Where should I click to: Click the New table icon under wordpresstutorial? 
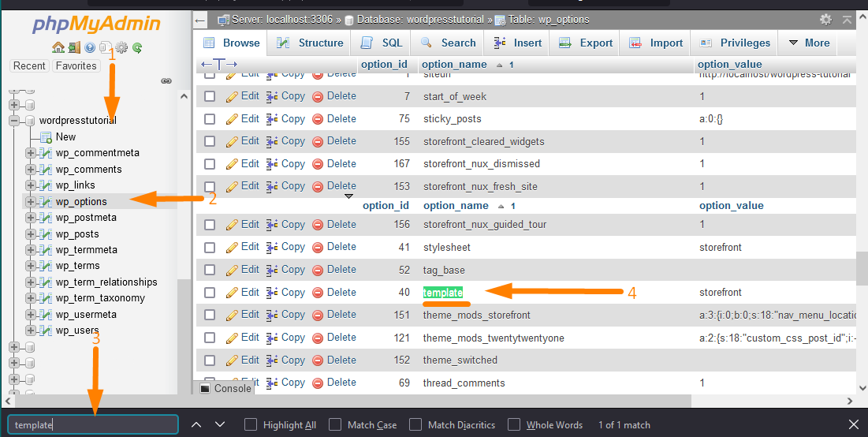pos(46,136)
